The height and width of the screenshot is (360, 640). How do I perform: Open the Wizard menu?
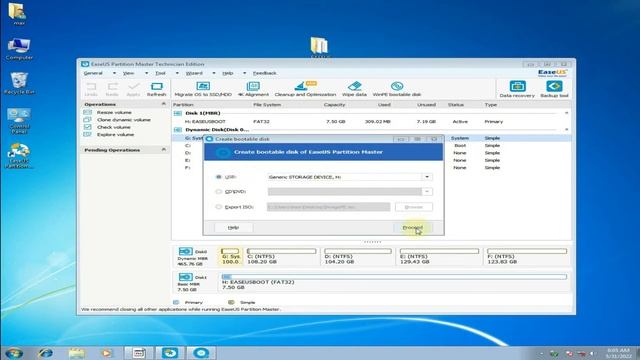pyautogui.click(x=194, y=73)
